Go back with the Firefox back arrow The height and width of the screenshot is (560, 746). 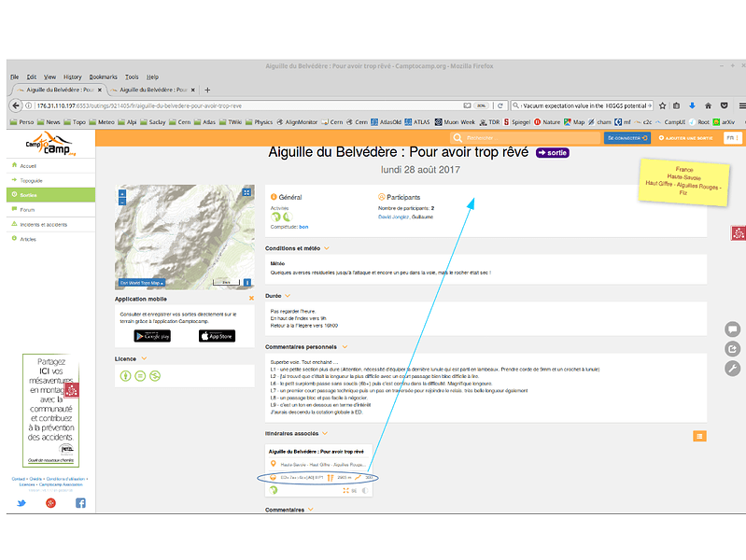pyautogui.click(x=16, y=105)
